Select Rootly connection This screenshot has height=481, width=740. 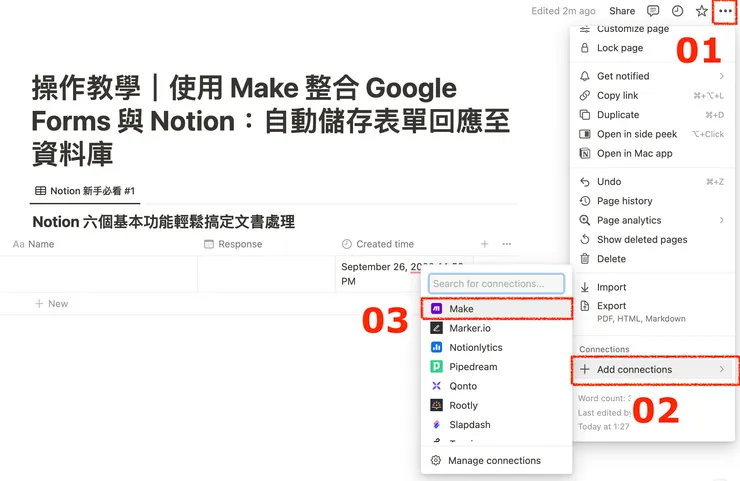pyautogui.click(x=496, y=405)
